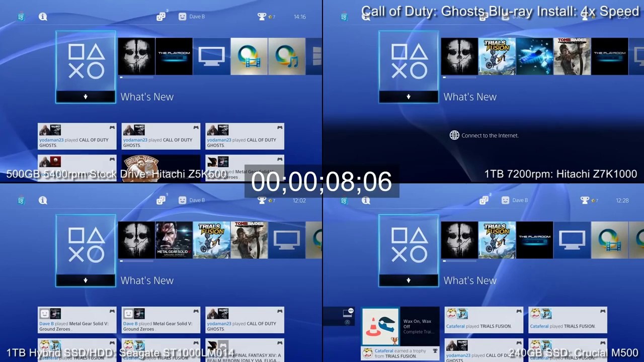Open PlayStation Store icon on Seagate hybrid screen
The width and height of the screenshot is (644, 362).
point(21,200)
